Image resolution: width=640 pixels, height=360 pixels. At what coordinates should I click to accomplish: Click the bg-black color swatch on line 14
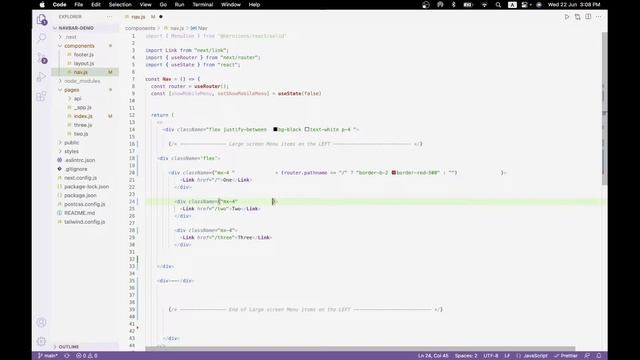pos(275,129)
